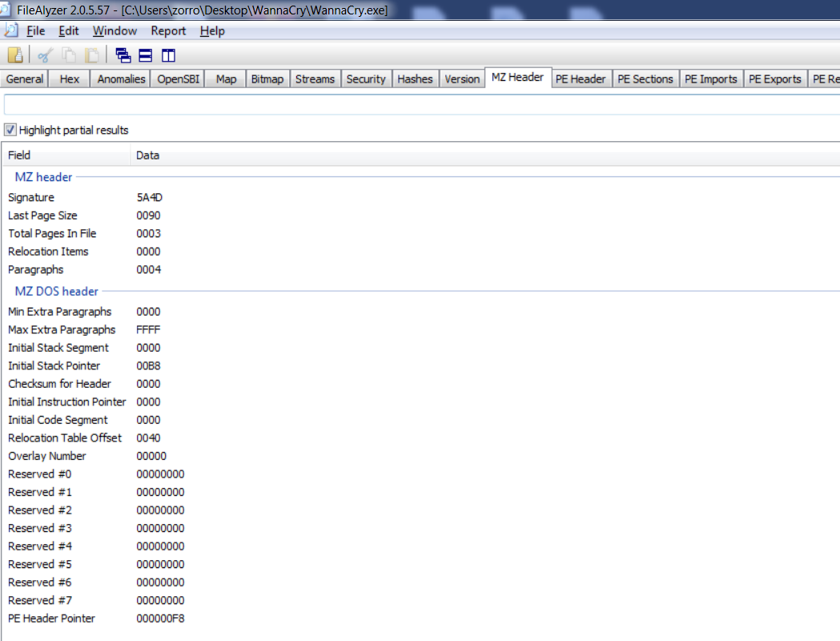
Task: Select the Relocation Items row
Action: tap(421, 252)
